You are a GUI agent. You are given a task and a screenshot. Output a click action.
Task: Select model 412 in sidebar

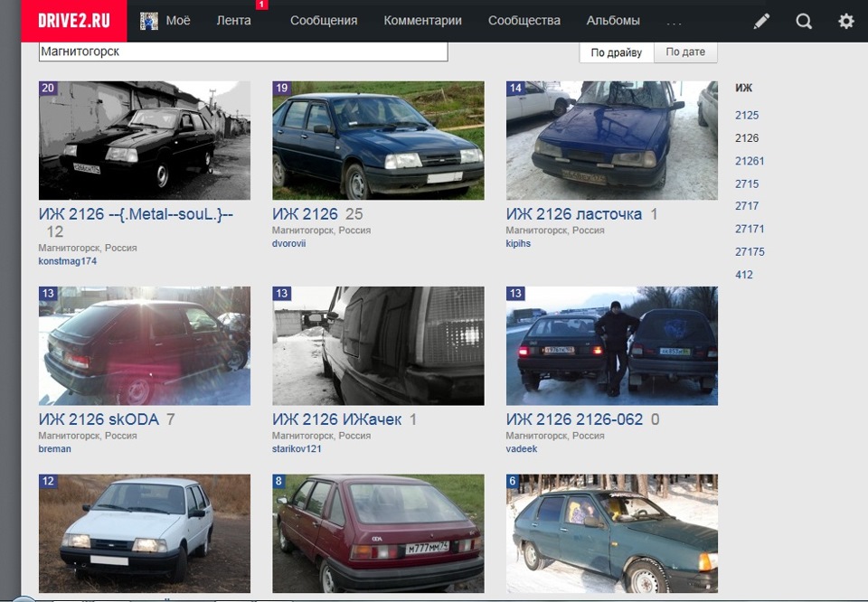pyautogui.click(x=744, y=275)
